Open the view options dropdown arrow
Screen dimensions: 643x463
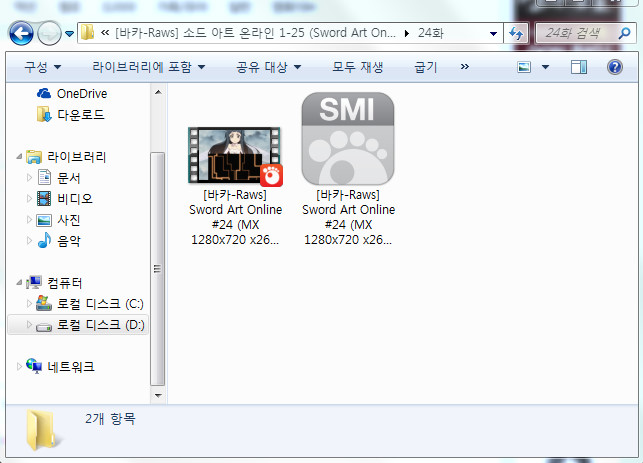tap(545, 67)
